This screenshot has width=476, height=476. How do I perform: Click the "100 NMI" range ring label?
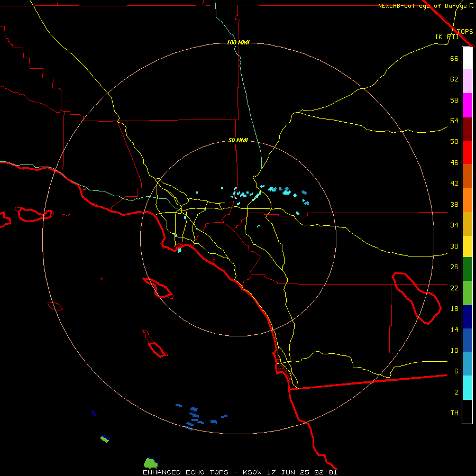point(238,42)
